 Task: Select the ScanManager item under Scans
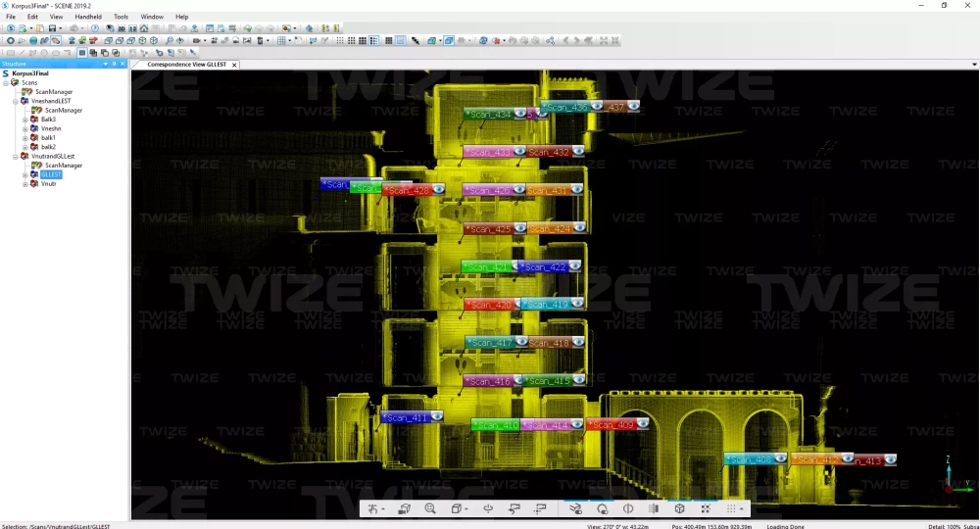(54, 92)
